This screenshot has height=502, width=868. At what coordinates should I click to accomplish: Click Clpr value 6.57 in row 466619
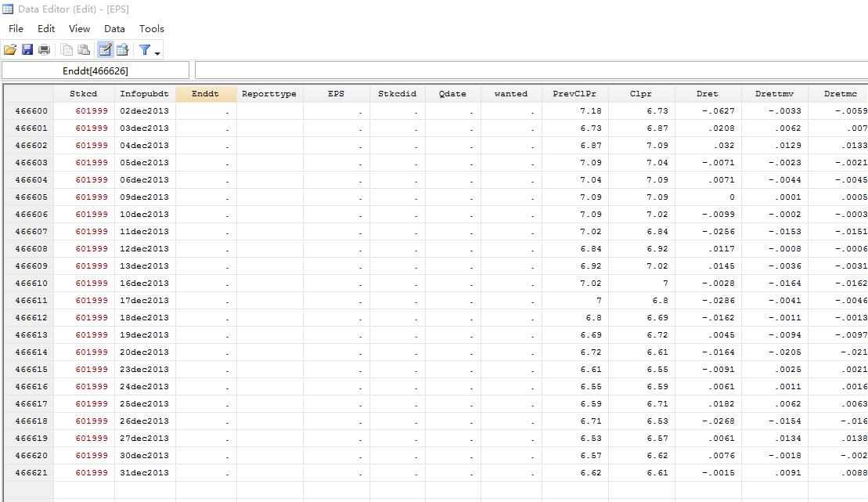click(x=641, y=439)
